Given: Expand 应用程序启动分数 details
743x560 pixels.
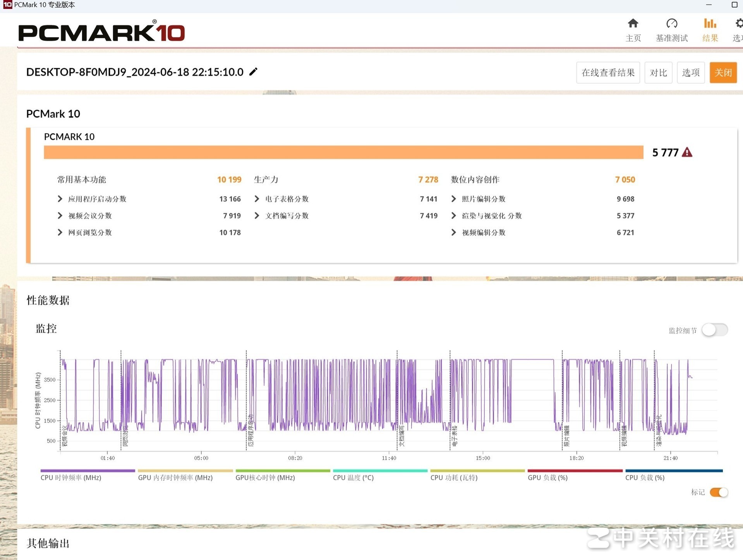Looking at the screenshot, I should pyautogui.click(x=60, y=199).
